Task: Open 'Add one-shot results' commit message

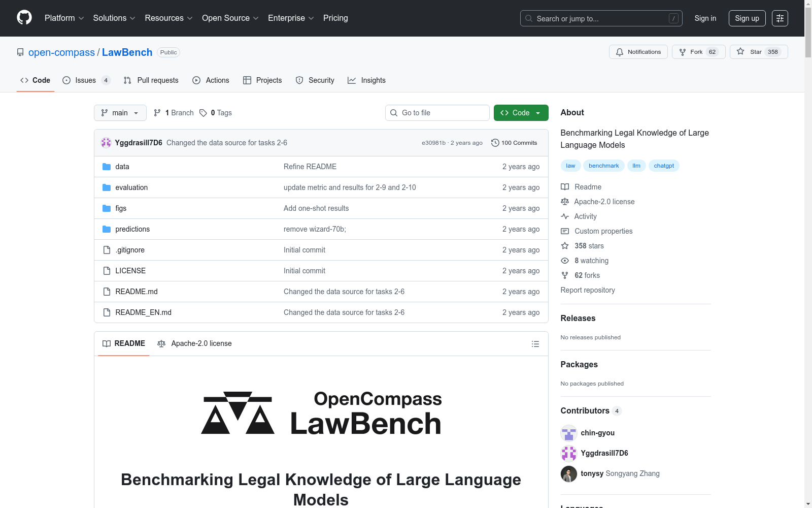Action: (316, 208)
